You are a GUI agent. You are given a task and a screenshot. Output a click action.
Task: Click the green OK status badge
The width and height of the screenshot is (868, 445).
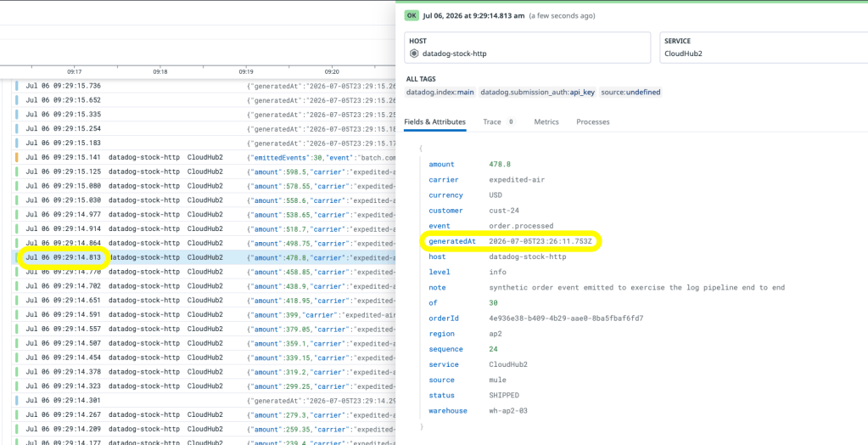point(412,15)
